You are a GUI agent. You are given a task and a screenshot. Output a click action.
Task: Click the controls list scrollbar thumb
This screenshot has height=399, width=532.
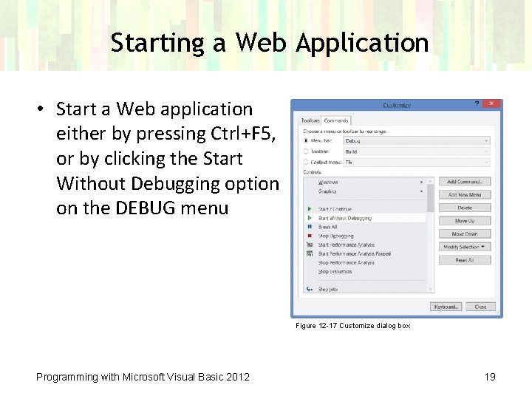pos(430,198)
